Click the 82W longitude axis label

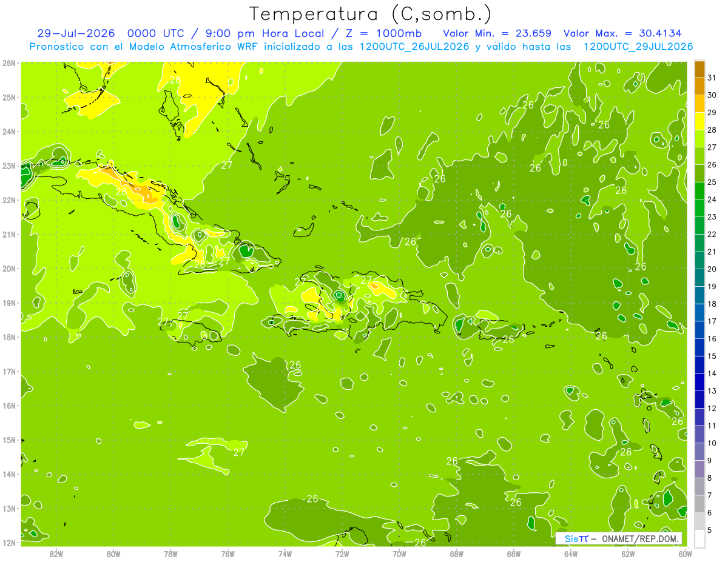tap(56, 554)
